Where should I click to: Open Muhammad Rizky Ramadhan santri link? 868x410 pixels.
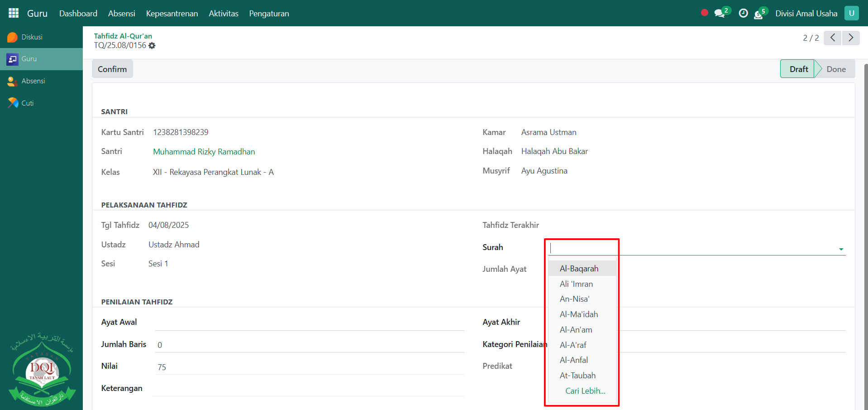pyautogui.click(x=204, y=152)
